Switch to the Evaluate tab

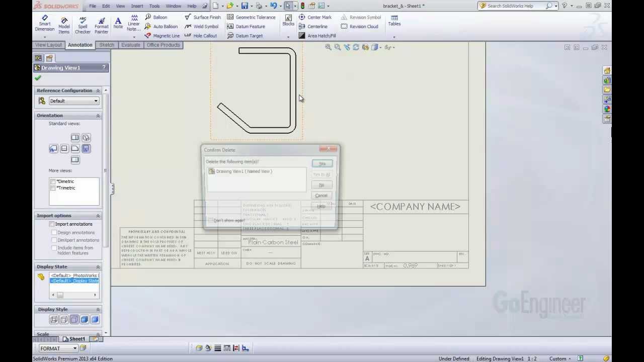tap(131, 45)
